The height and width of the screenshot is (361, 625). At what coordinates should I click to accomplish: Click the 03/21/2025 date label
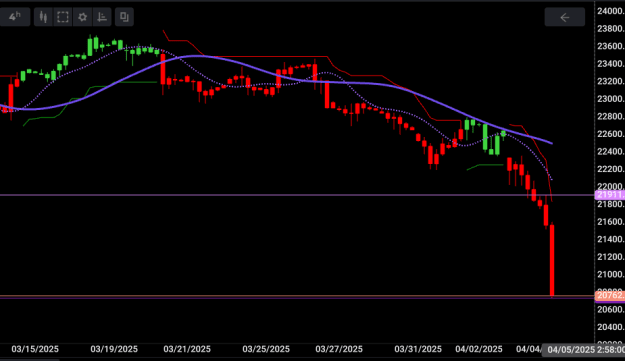click(x=187, y=349)
